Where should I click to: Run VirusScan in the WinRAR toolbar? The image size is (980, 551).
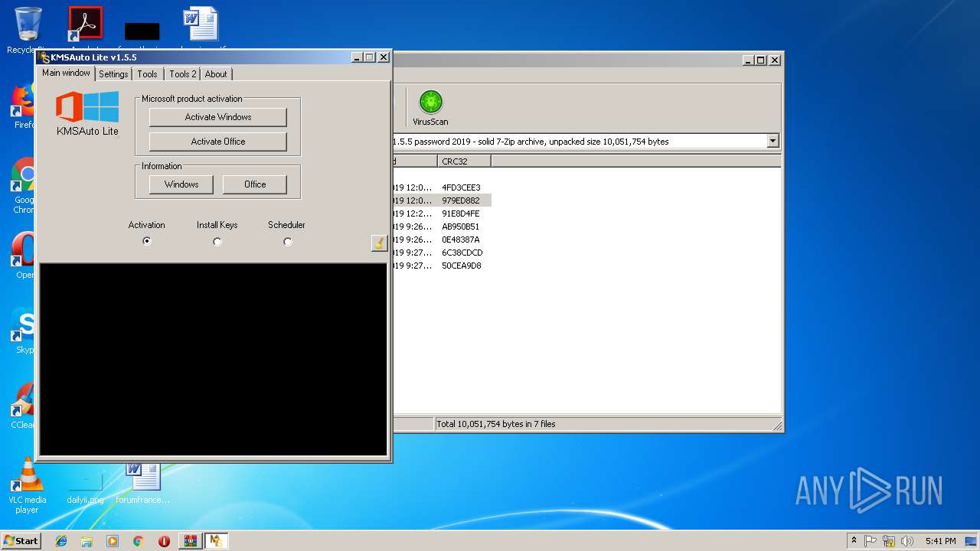point(430,108)
